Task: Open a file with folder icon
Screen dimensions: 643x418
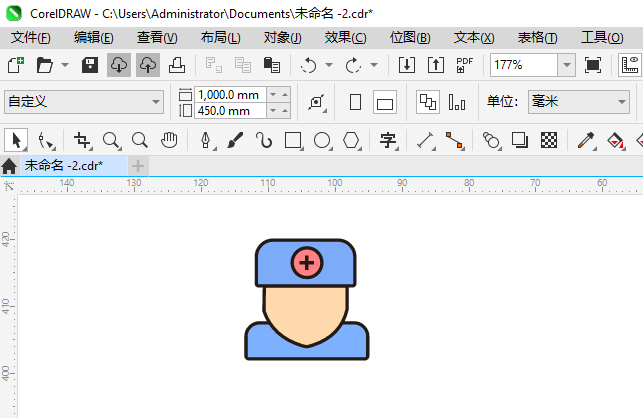Action: pyautogui.click(x=44, y=65)
